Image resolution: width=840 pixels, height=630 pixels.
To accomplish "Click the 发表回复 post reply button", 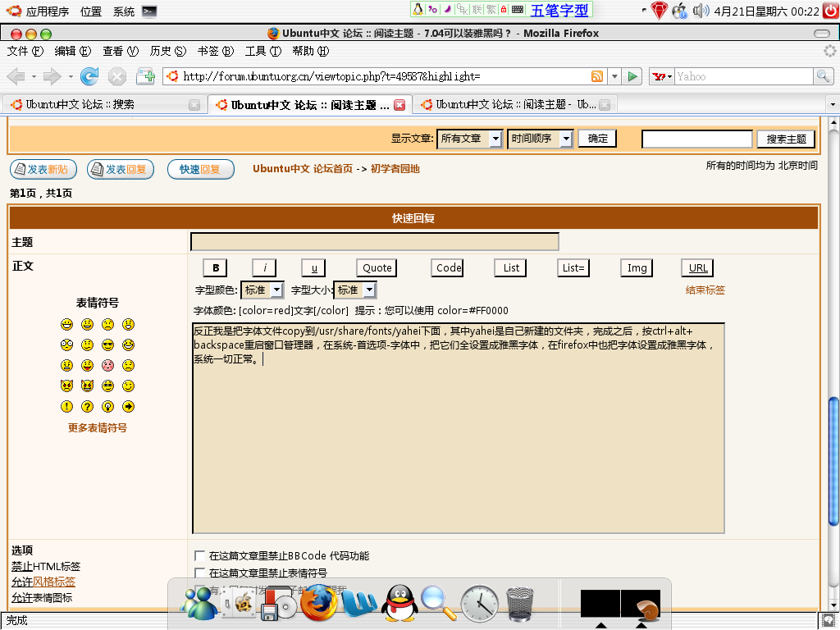I will 121,169.
